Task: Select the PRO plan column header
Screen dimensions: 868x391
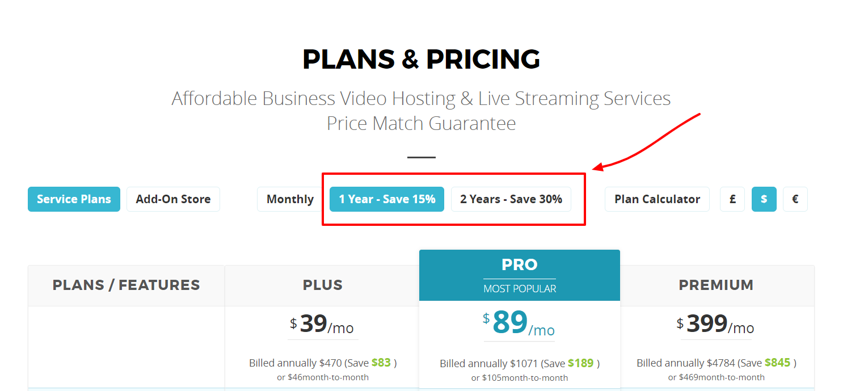Action: pos(519,264)
